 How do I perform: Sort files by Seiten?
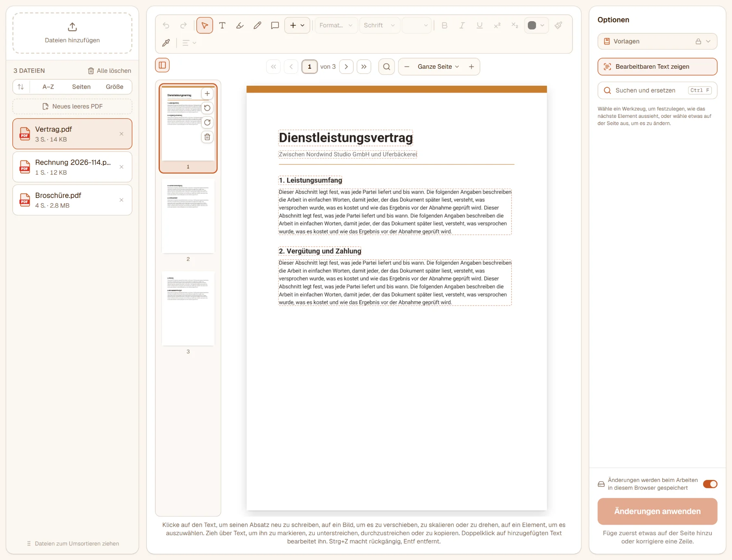(81, 87)
